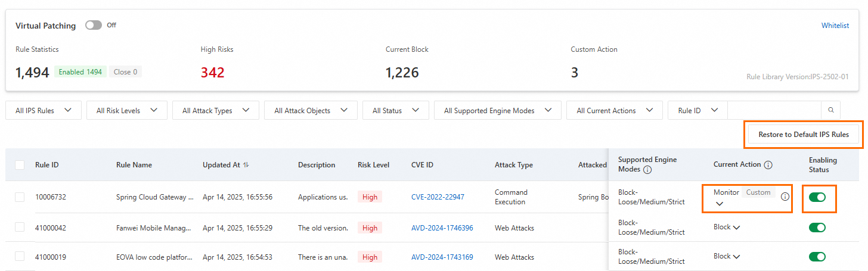Screen dimensions: 868x271
Task: Open the Rule ID search type dropdown
Action: pyautogui.click(x=698, y=110)
